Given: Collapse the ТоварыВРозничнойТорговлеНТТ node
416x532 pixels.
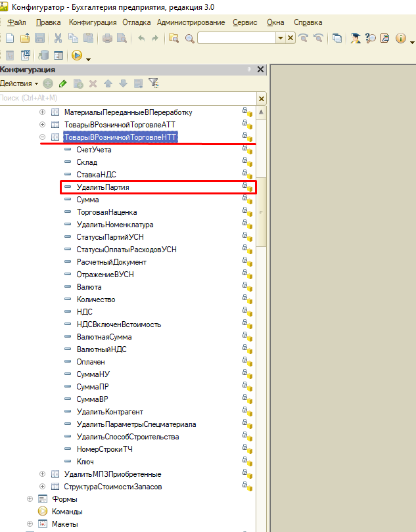Looking at the screenshot, I should 43,137.
